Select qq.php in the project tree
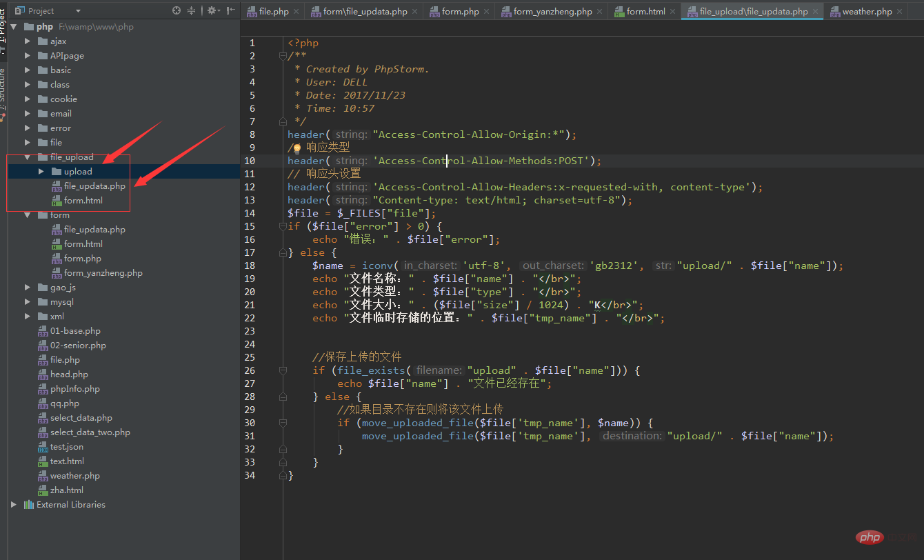Screen dimensions: 924x560 click(x=58, y=403)
